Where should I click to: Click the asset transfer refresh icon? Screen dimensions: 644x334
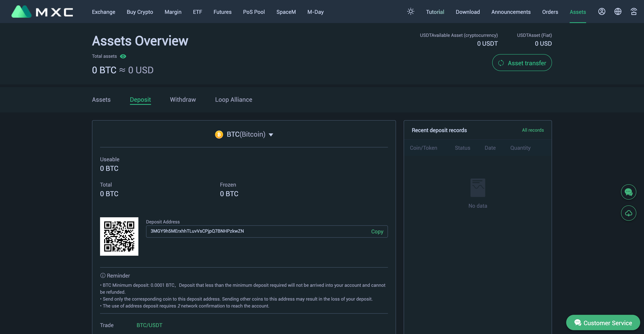[x=501, y=63]
